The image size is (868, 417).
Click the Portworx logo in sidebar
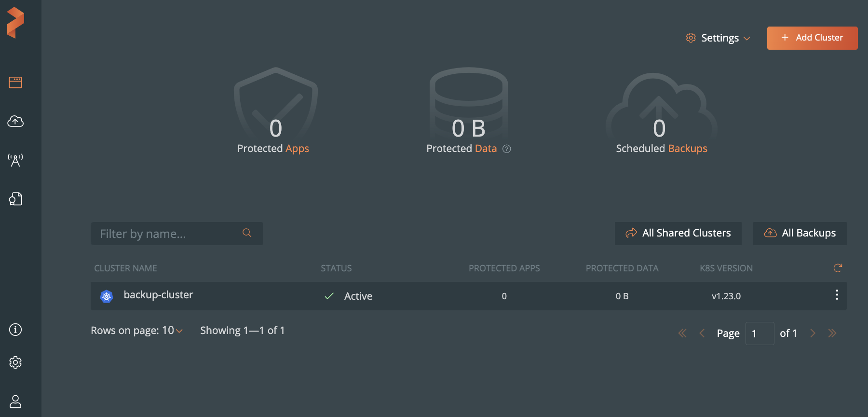point(15,22)
